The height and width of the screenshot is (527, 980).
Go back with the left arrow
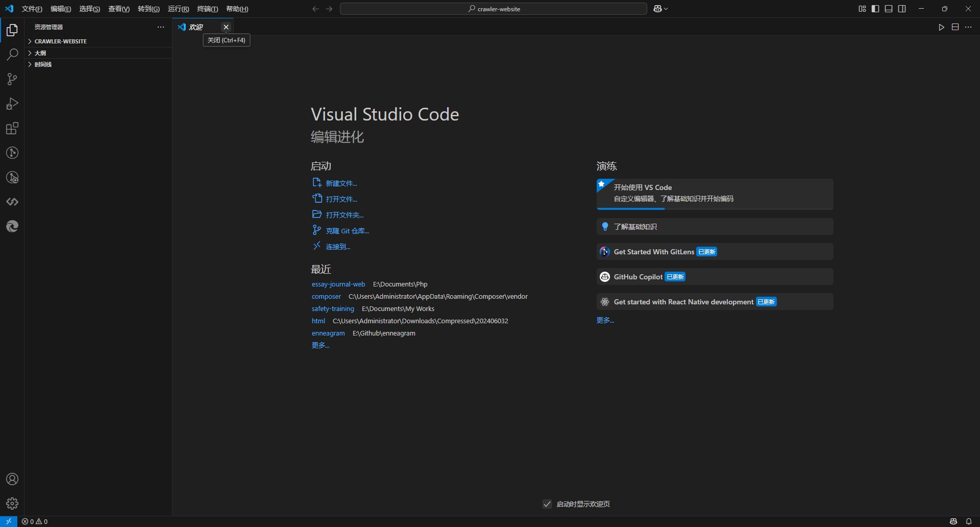[315, 9]
